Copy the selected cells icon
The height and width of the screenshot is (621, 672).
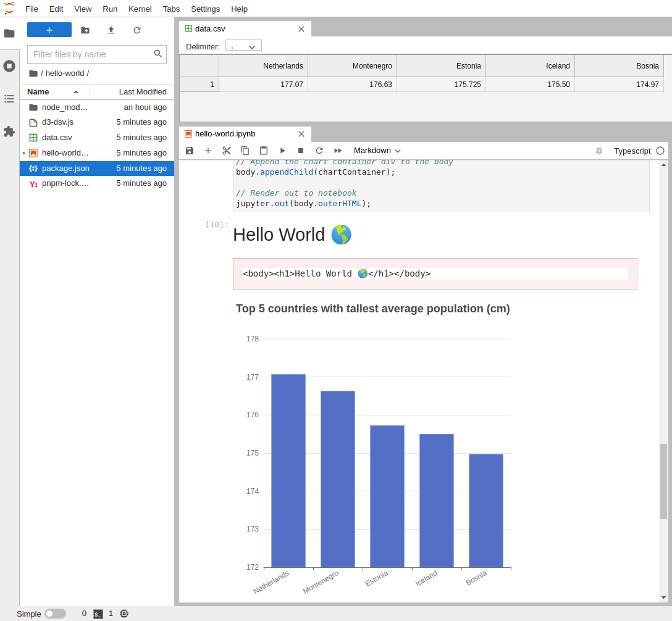[x=245, y=151]
